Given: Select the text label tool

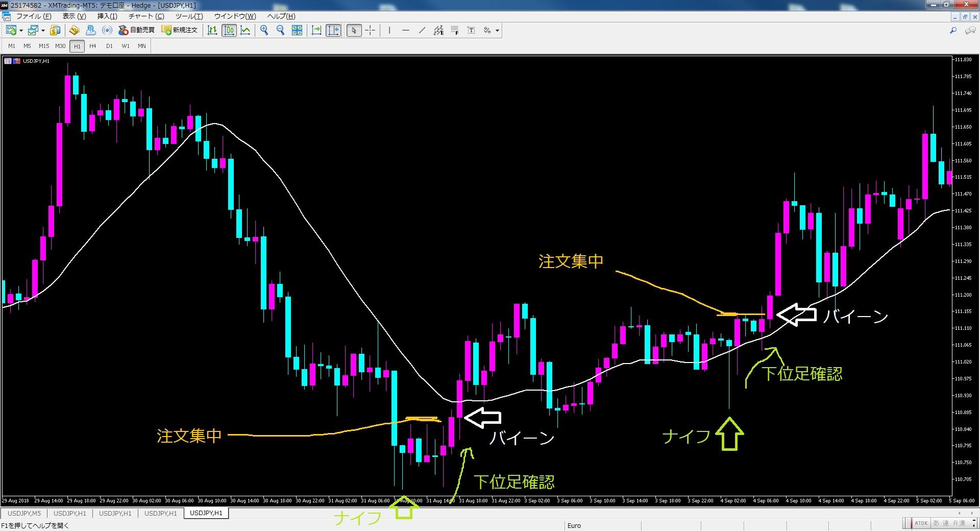Looking at the screenshot, I should coord(471,31).
